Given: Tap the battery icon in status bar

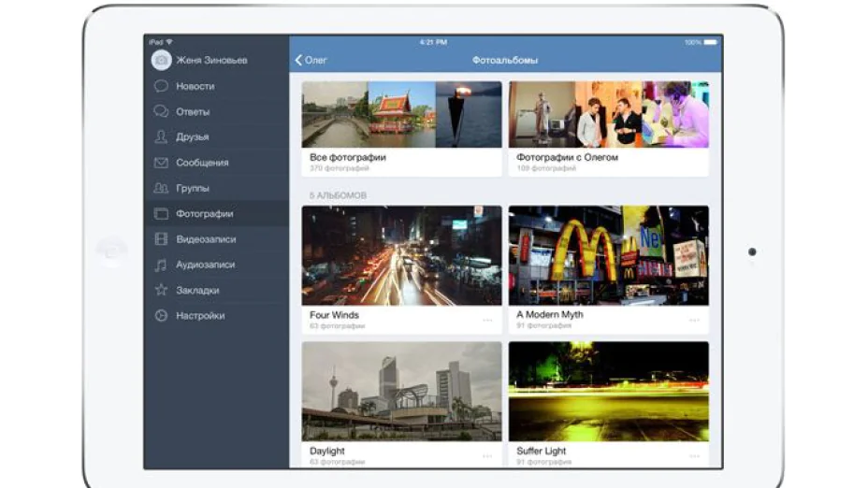Looking at the screenshot, I should [711, 42].
